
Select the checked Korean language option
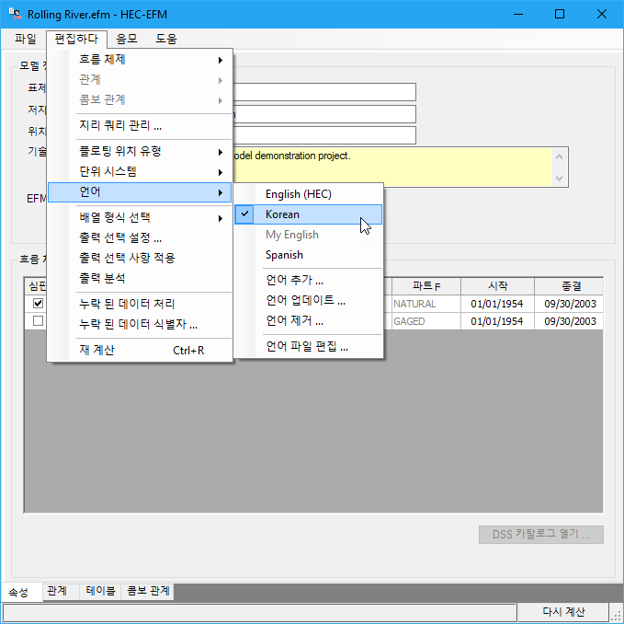pos(282,214)
